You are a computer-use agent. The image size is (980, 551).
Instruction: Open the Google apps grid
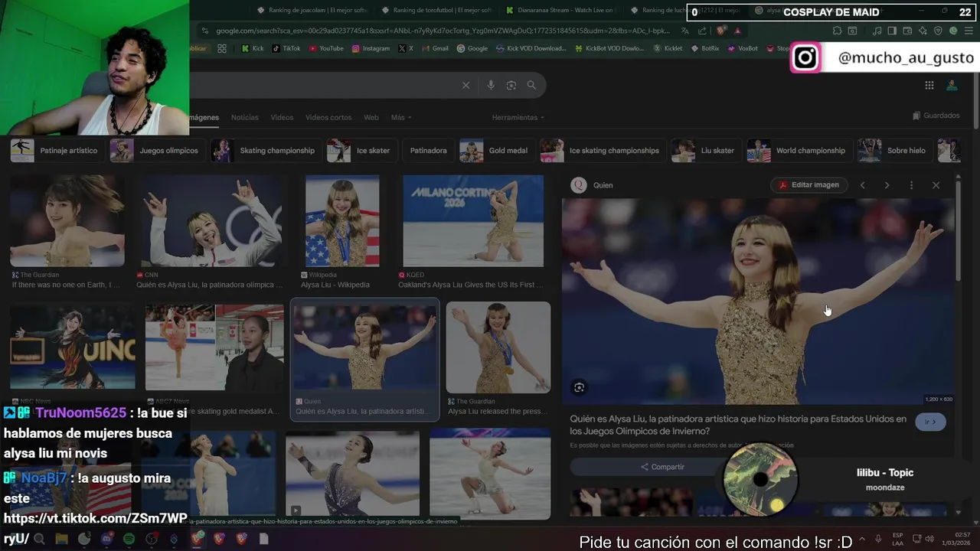[929, 85]
